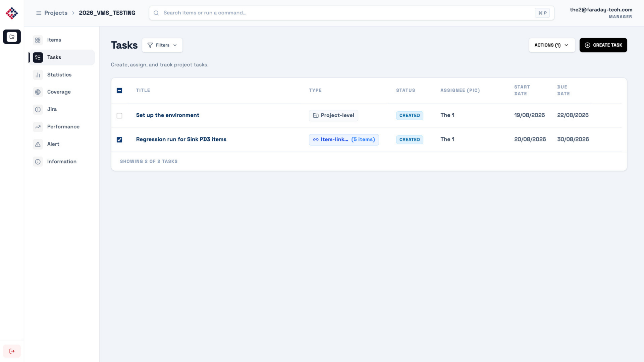Open the Items grid icon in sidebar
644x362 pixels.
pyautogui.click(x=38, y=40)
